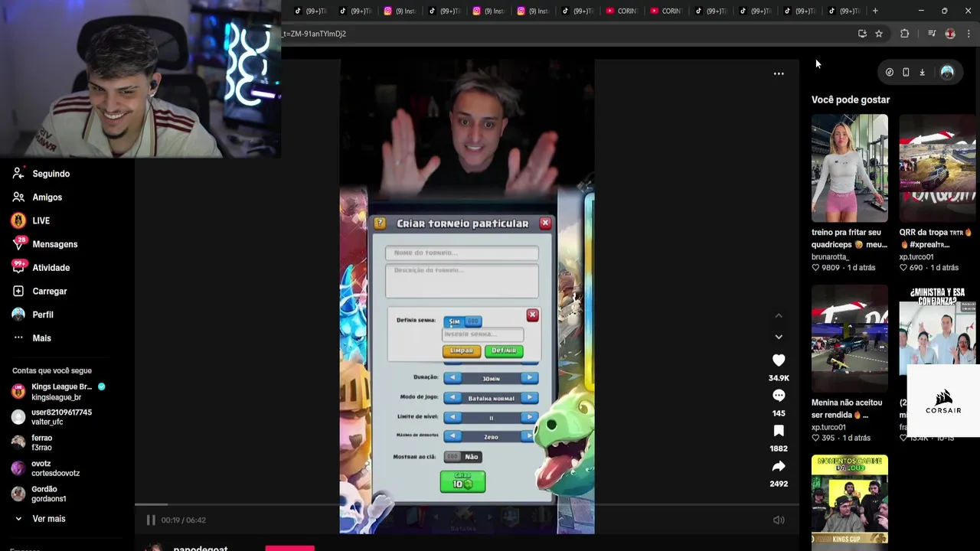Screen dimensions: 980x551
Task: Open Menina não aceitou ser rendida video
Action: (850, 339)
